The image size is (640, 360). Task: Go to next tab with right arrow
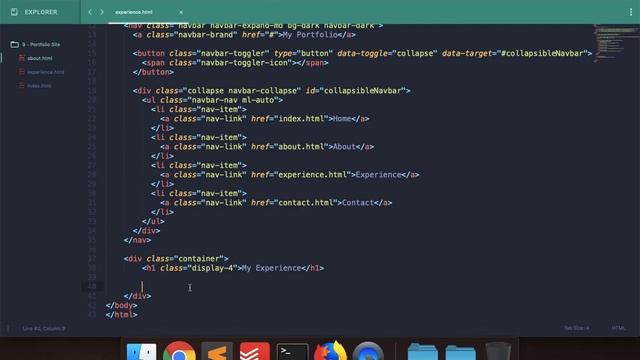102,12
